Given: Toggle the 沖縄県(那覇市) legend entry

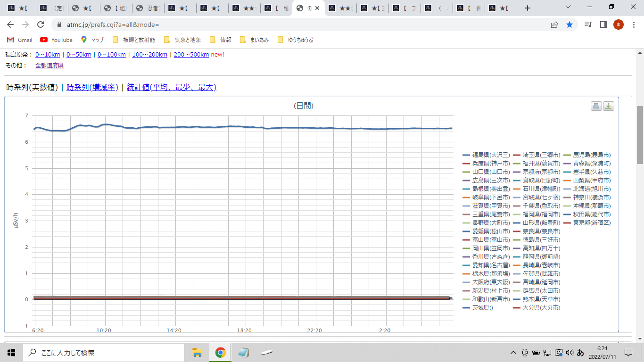Looking at the screenshot, I should [587, 206].
